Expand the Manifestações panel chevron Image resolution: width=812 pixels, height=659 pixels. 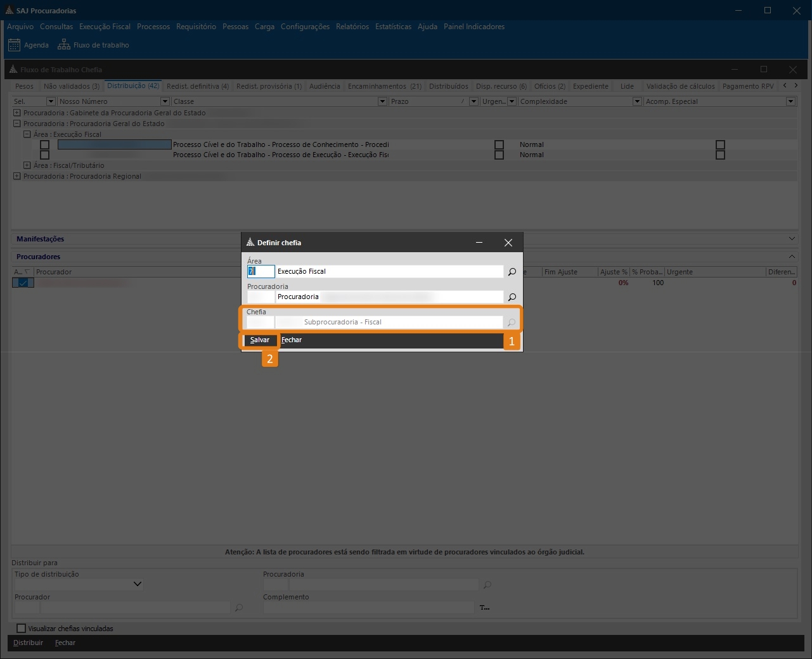792,239
